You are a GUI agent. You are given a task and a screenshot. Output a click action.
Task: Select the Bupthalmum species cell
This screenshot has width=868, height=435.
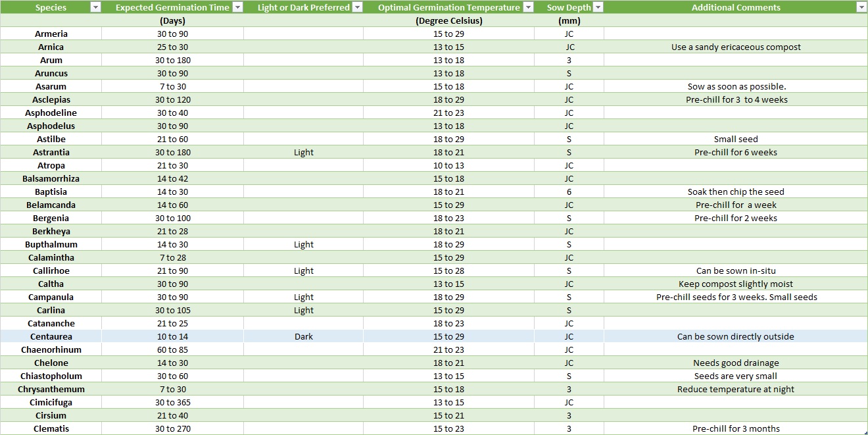coord(51,244)
